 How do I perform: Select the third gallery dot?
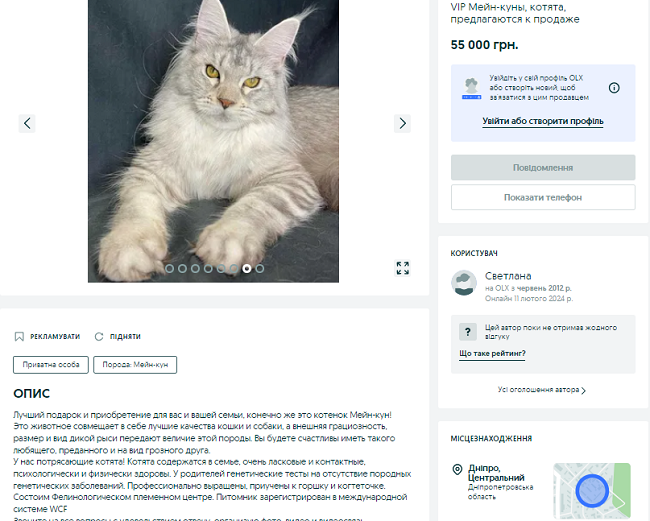pos(195,269)
